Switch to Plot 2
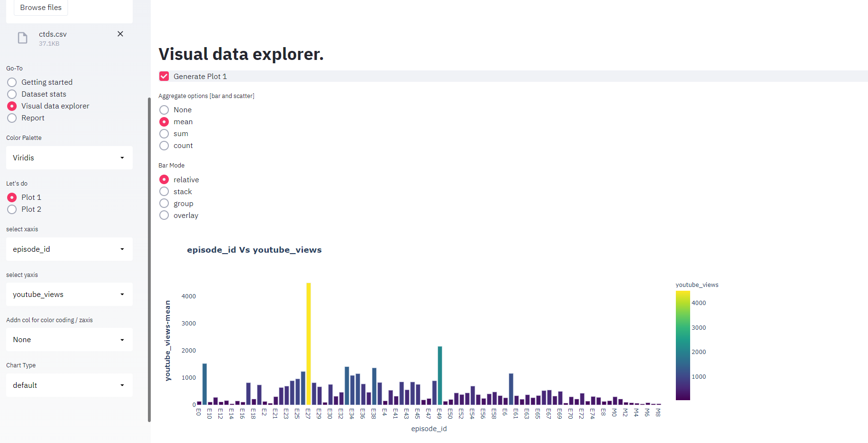The image size is (868, 443). [12, 209]
